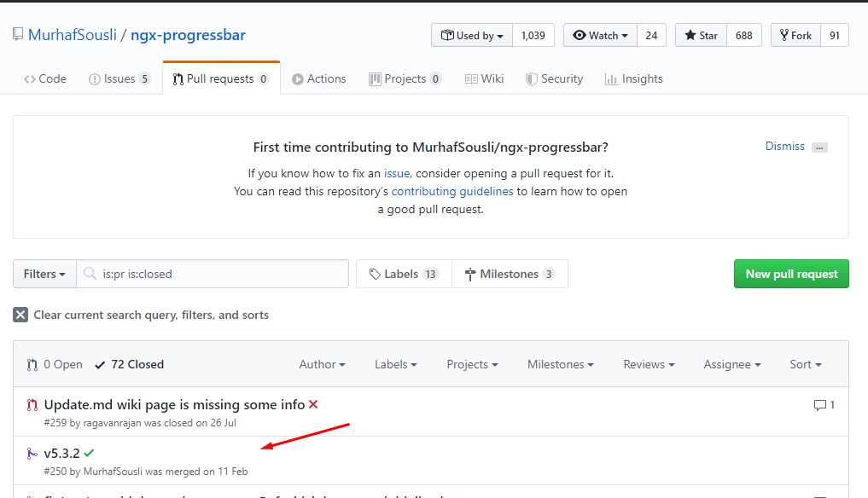Screen dimensions: 868x498
Task: Open the 1,039 used-by count
Action: (533, 36)
